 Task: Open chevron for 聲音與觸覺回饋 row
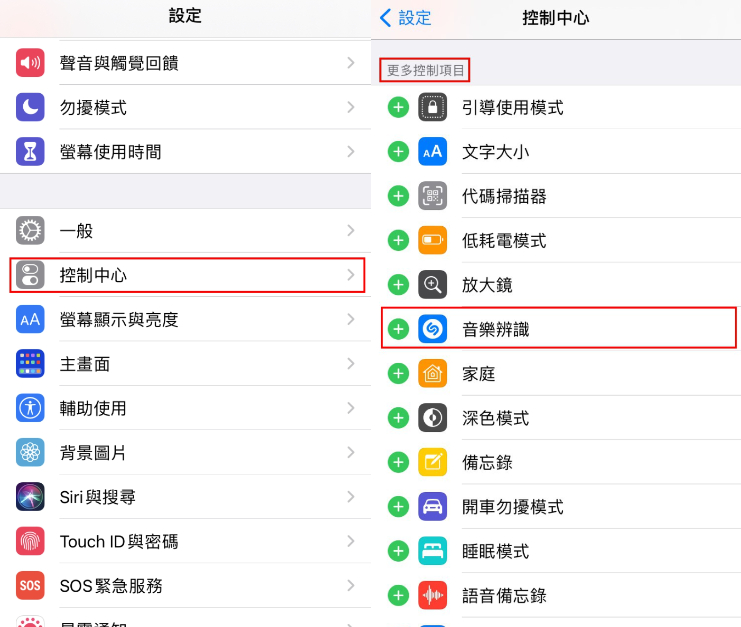tap(351, 63)
